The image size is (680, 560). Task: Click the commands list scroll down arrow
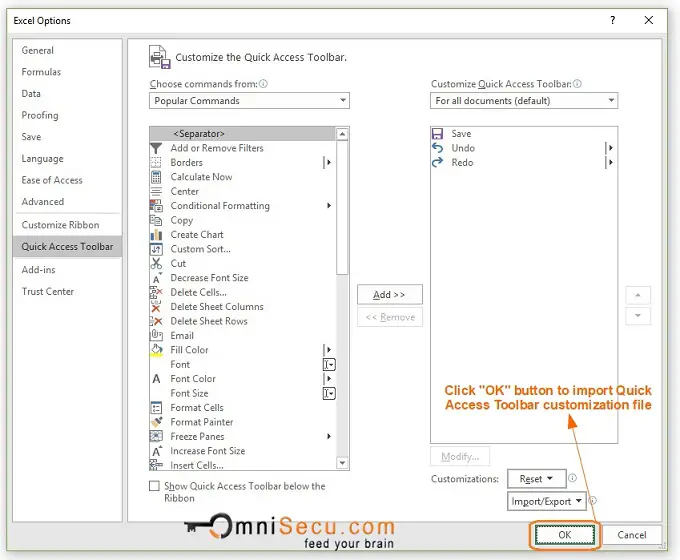coord(342,463)
